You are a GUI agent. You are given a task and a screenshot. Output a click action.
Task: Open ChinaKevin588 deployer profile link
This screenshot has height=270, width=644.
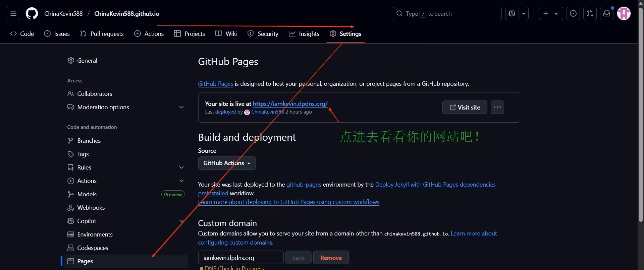267,112
